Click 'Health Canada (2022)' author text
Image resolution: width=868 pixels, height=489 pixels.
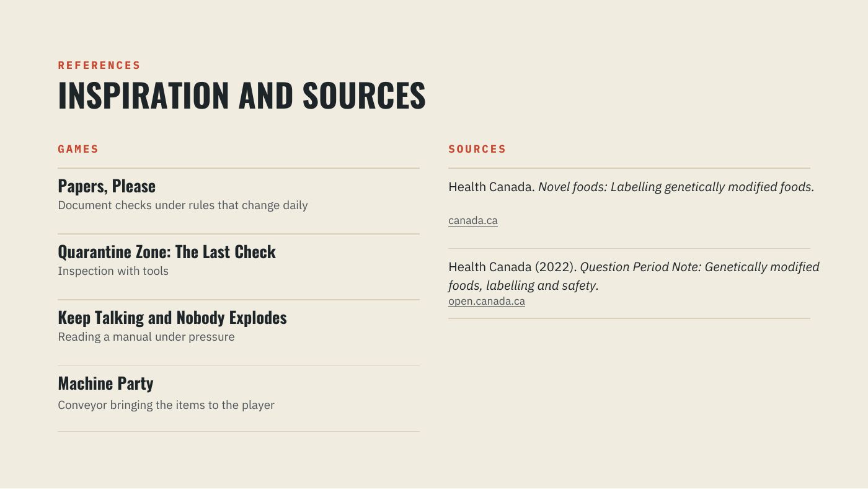point(513,267)
